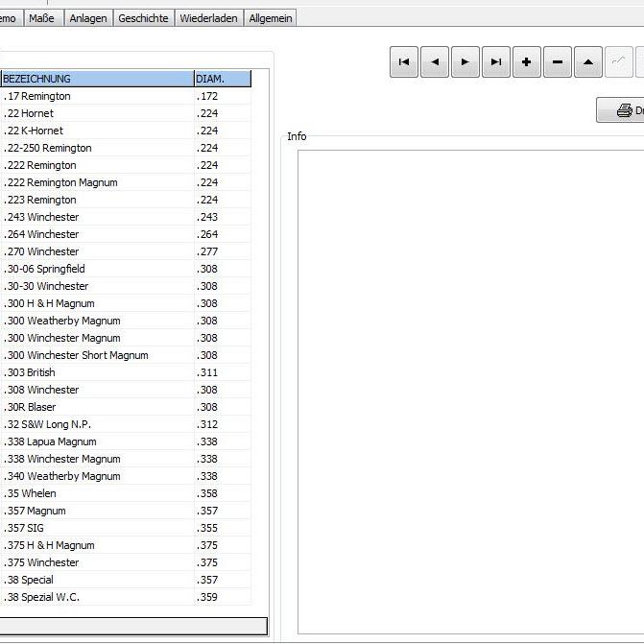Switch to the Allgemein tab
644x644 pixels.
(271, 18)
